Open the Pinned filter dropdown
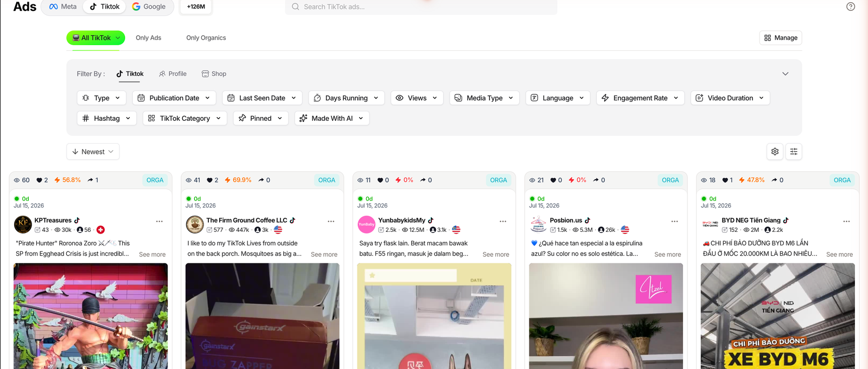This screenshot has width=868, height=369. click(x=260, y=118)
